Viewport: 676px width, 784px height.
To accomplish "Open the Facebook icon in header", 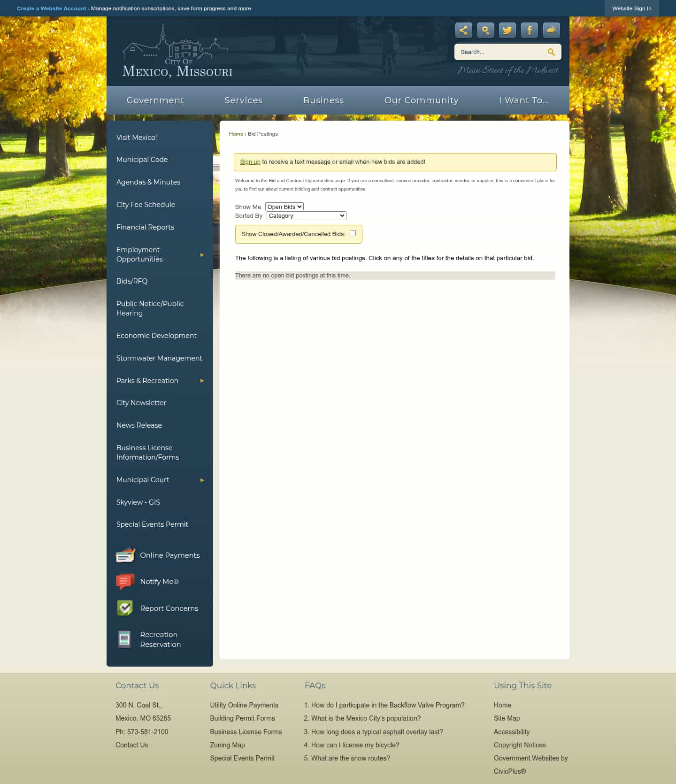I will click(x=530, y=31).
